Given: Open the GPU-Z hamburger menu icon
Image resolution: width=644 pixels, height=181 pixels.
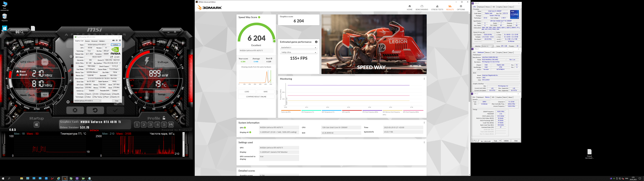Looking at the screenshot, I should tap(120, 40).
